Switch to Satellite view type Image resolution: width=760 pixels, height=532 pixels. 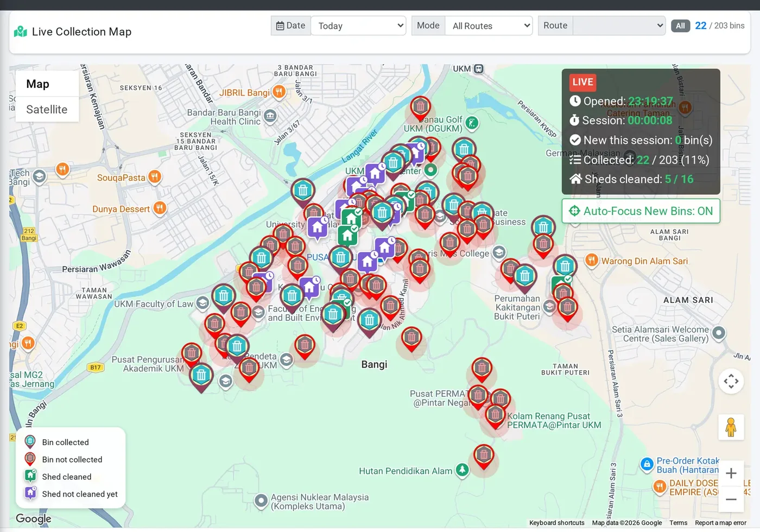tap(47, 110)
